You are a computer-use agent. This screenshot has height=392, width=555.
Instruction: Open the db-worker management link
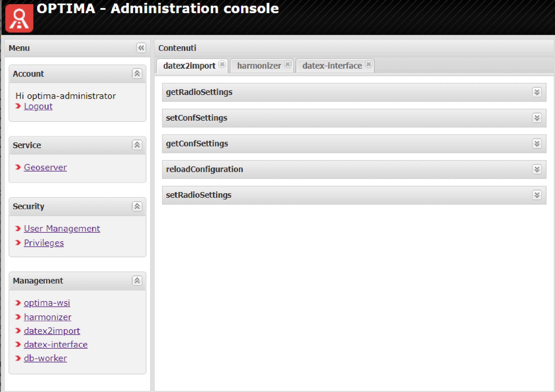click(x=45, y=358)
